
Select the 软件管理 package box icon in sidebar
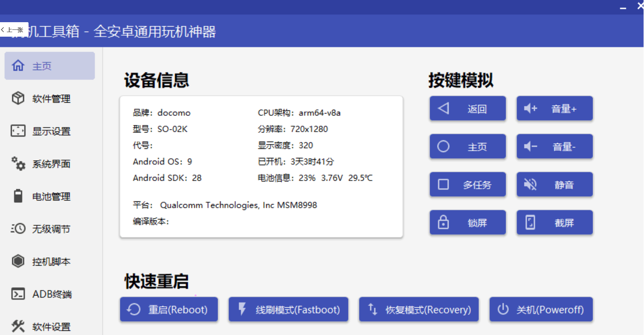tap(18, 98)
